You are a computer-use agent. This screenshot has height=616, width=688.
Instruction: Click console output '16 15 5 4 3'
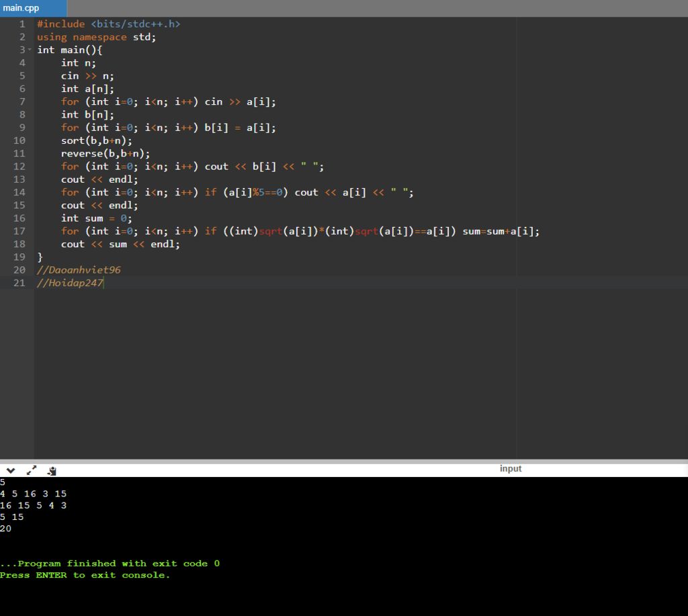[34, 505]
